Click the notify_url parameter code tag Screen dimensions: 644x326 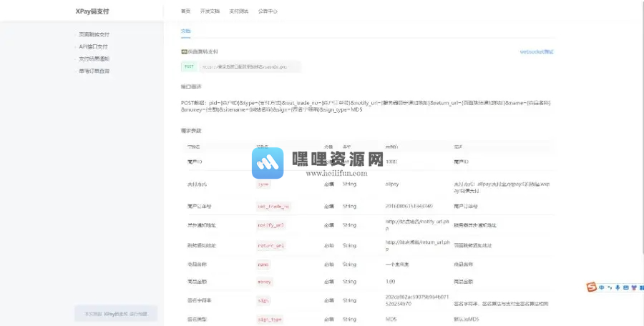(x=270, y=225)
